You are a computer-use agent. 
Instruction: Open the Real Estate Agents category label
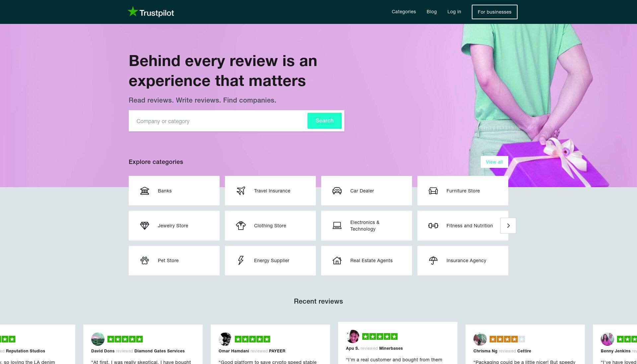[371, 260]
